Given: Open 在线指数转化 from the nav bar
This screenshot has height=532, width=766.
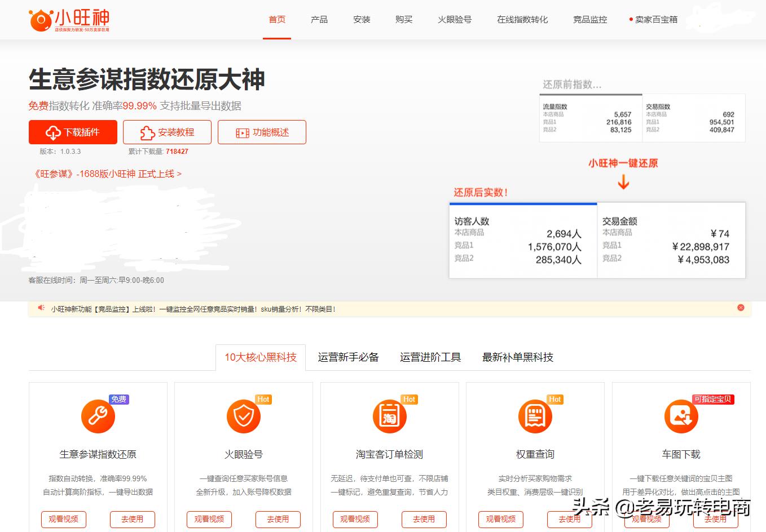Looking at the screenshot, I should 522,20.
